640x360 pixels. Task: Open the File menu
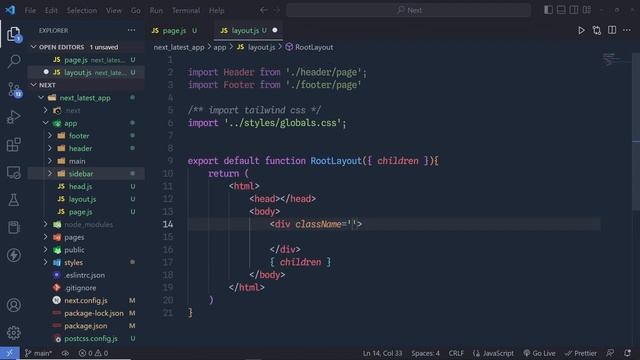coord(30,10)
